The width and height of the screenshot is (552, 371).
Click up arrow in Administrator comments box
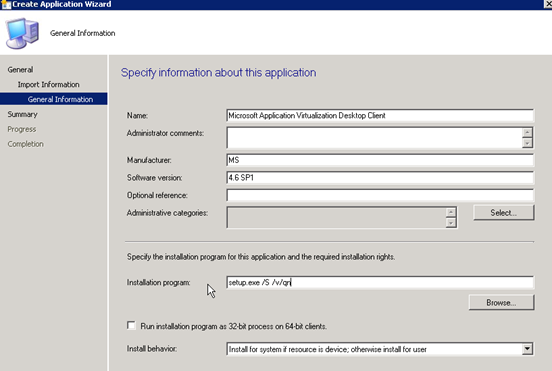coord(527,133)
